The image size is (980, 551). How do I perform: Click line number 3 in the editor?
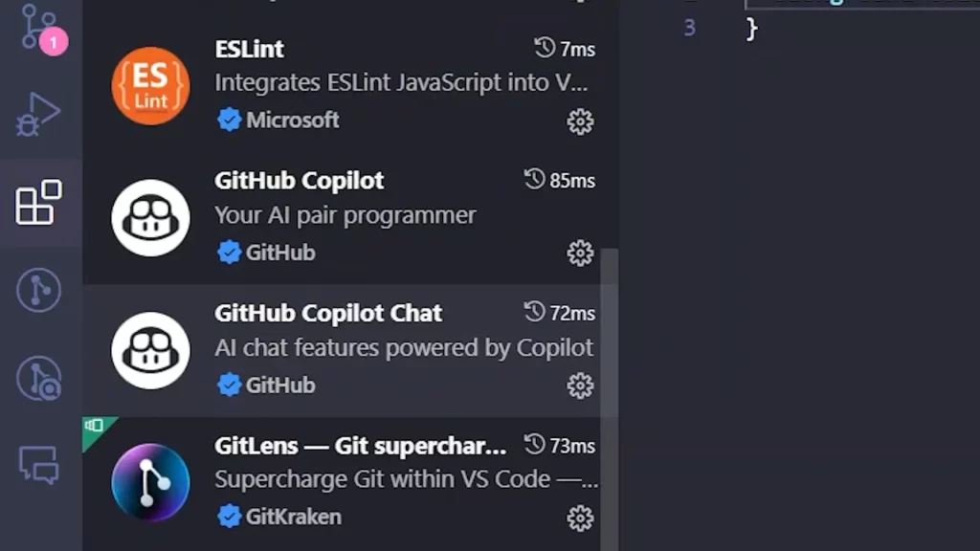pyautogui.click(x=689, y=28)
